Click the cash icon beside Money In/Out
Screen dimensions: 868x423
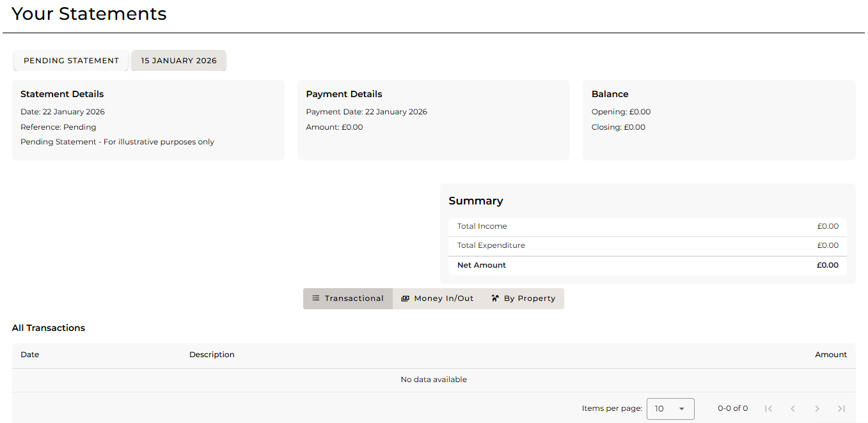tap(405, 298)
